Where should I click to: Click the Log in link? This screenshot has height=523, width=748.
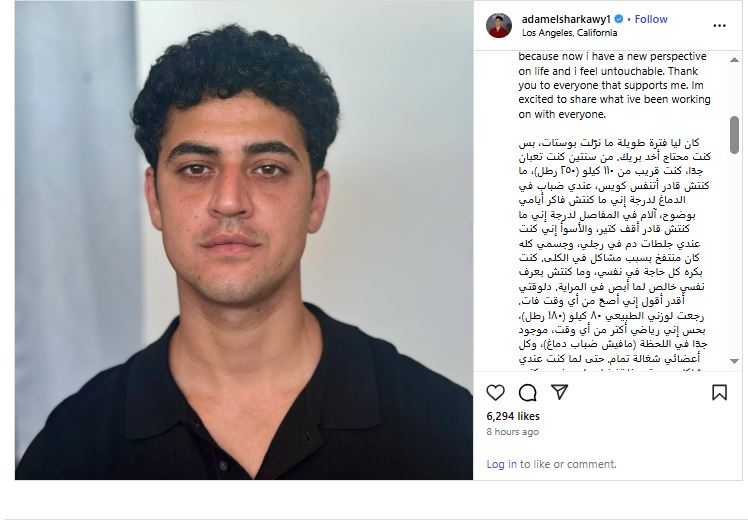pos(501,464)
